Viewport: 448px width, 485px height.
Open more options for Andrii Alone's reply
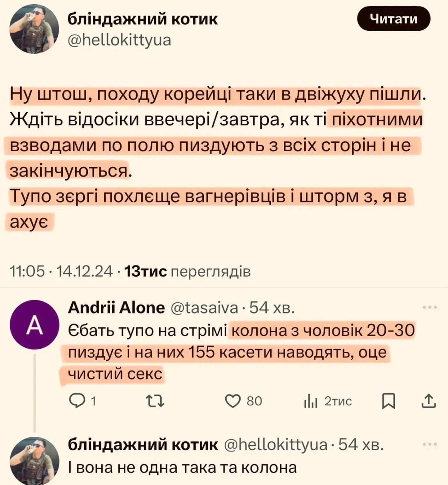[430, 308]
